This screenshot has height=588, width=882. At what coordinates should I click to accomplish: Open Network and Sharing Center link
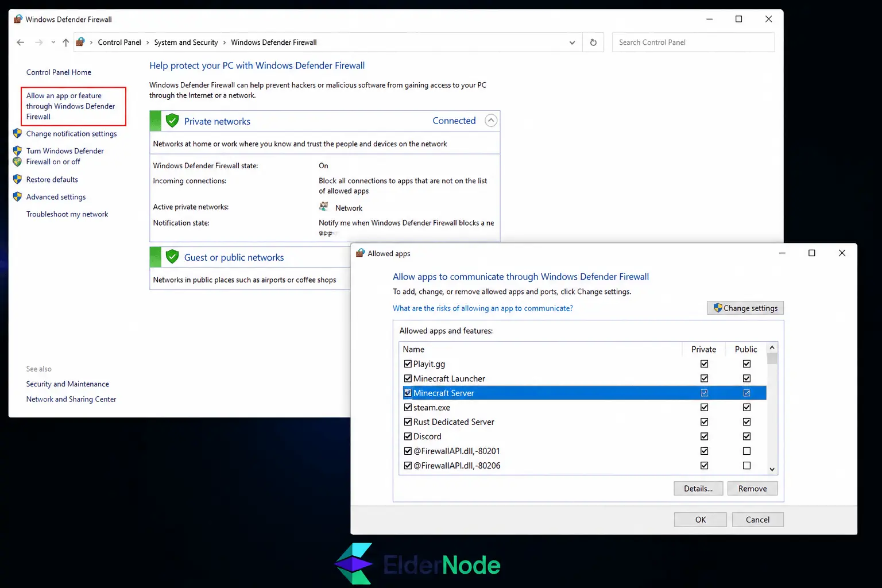point(71,399)
